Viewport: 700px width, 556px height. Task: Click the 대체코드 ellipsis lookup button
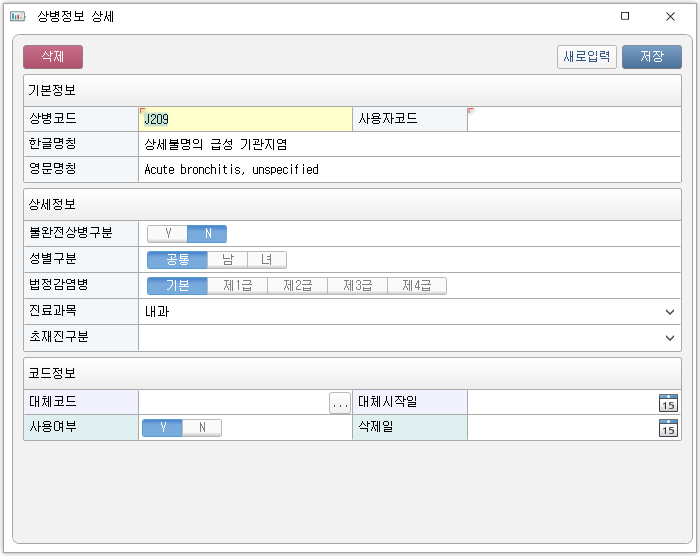(340, 403)
